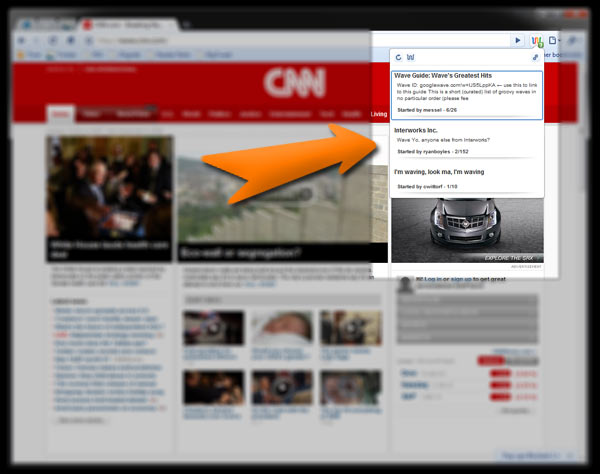The height and width of the screenshot is (474, 600).
Task: Click the CNN logo in the page header
Action: point(295,82)
